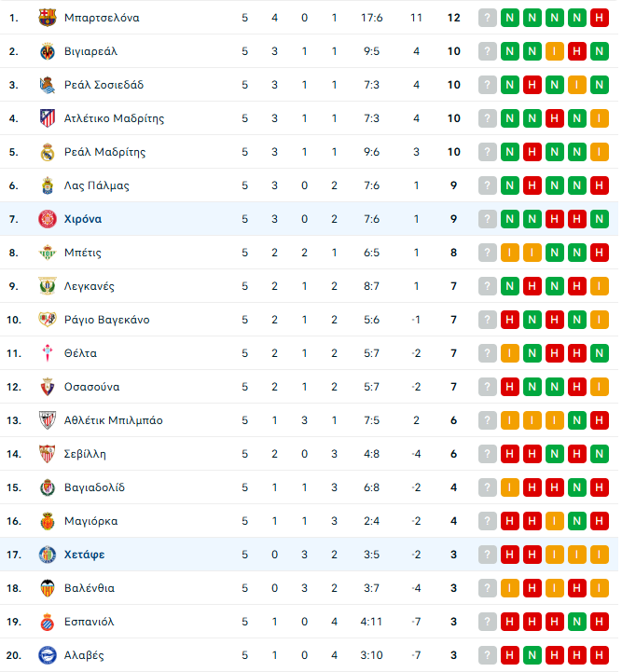Click Alavés's green N form badge

(532, 655)
